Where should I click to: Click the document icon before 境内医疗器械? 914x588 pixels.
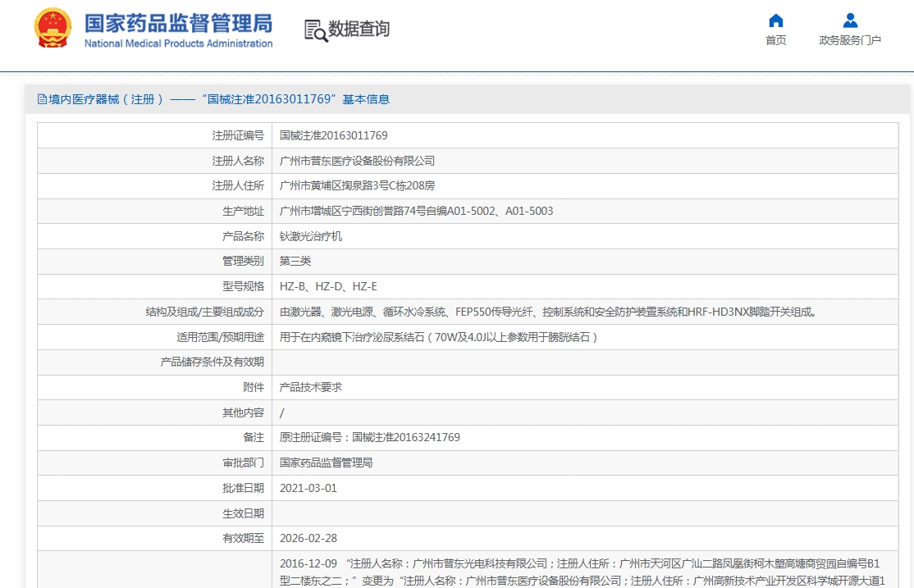click(x=42, y=100)
